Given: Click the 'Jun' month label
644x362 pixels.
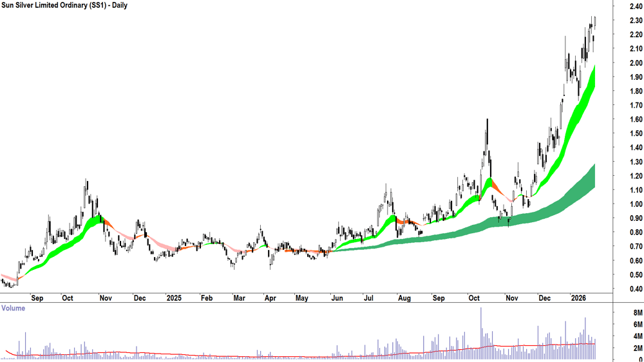Looking at the screenshot, I should point(337,298).
